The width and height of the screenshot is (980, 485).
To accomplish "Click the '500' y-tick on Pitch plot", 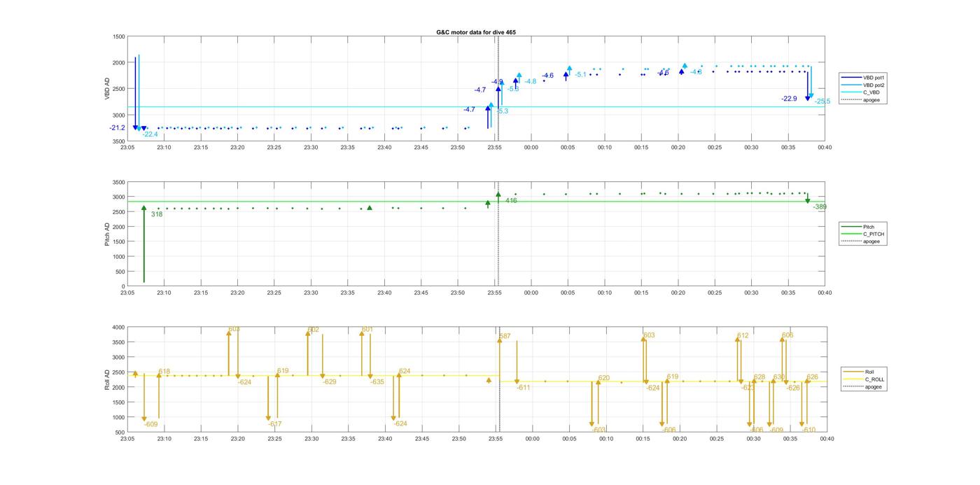I will 121,272.
